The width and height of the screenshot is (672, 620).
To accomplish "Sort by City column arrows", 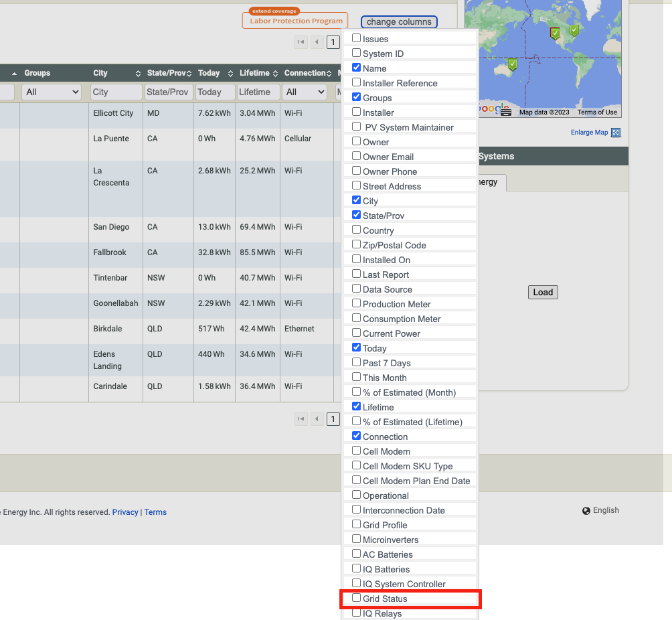I will (138, 74).
